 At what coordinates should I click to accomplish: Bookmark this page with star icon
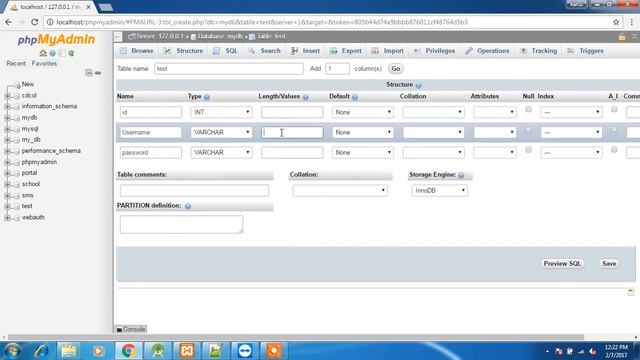616,22
